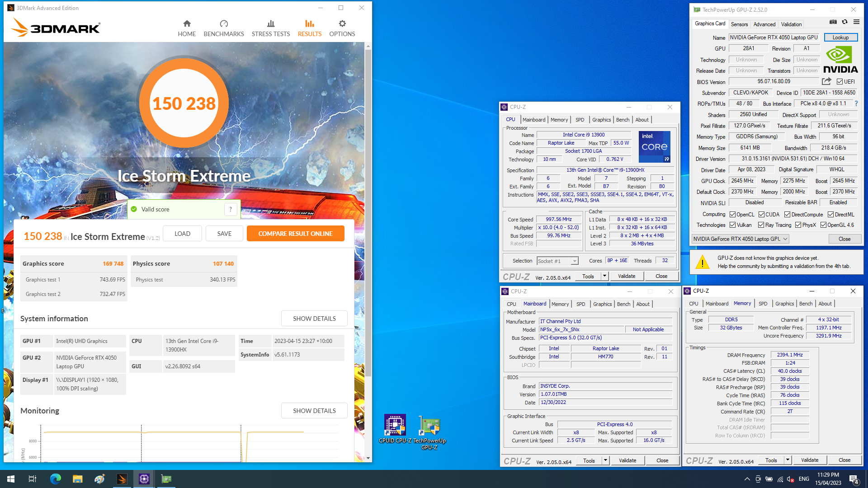Open the SPD tab in CPU-Z Mainboard window
This screenshot has width=868, height=488.
pyautogui.click(x=580, y=304)
